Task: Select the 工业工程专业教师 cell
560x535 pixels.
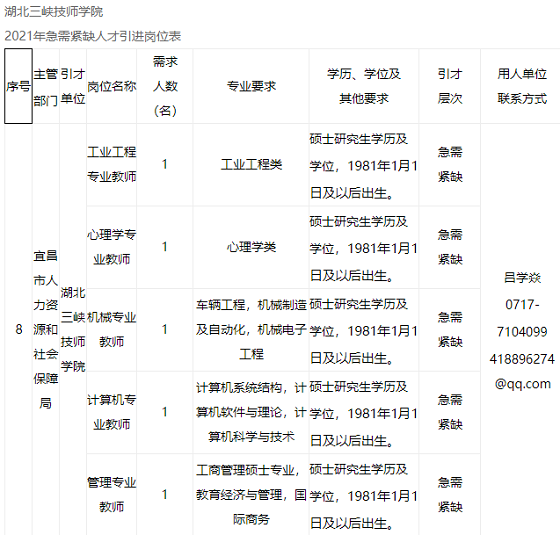Action: pyautogui.click(x=111, y=165)
